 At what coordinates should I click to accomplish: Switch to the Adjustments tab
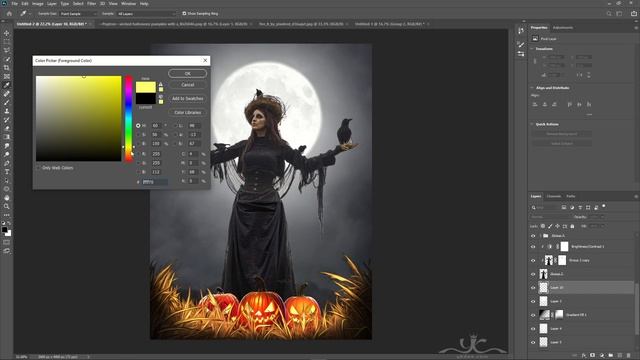(x=562, y=28)
